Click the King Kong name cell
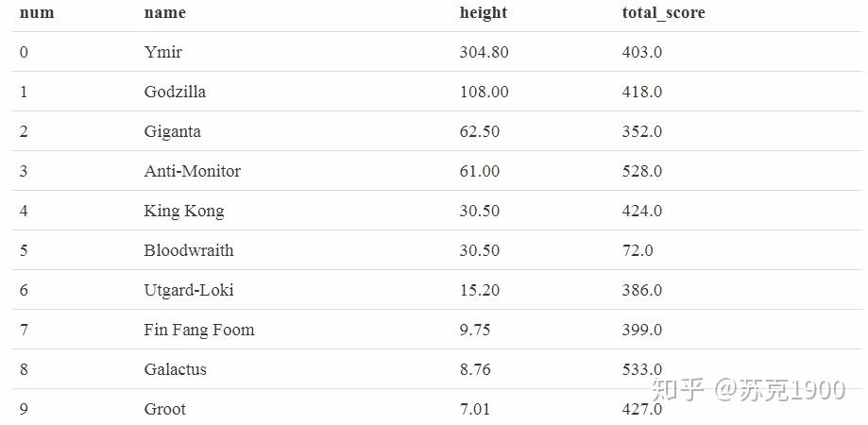Screen dimensions: 868x425 (x=184, y=211)
